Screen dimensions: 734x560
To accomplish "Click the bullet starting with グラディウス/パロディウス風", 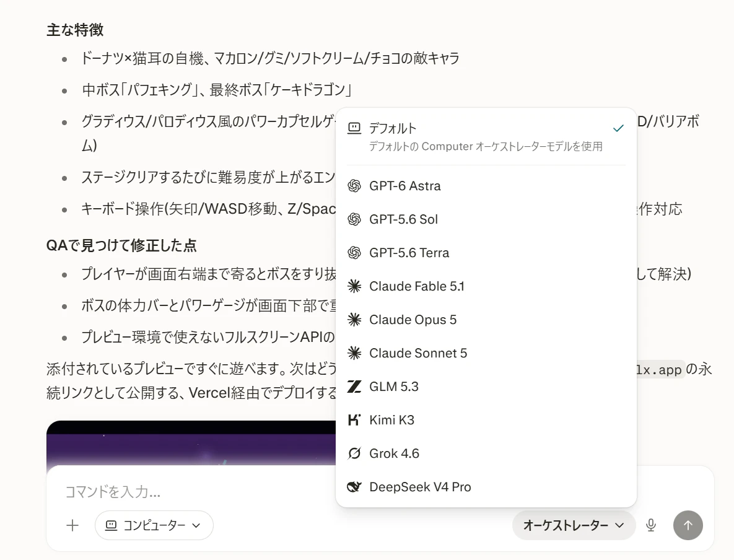I will click(209, 133).
